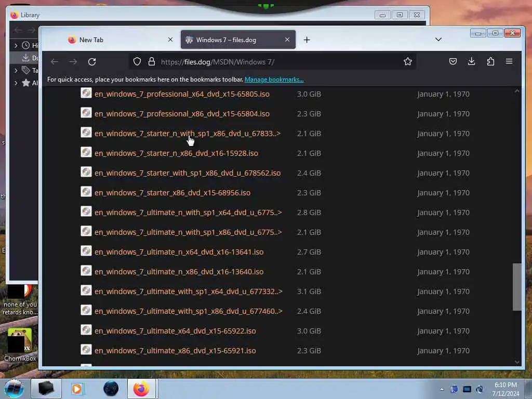Click disc icon beside ultimate_n_x64_dvd_x16-13641
The width and height of the screenshot is (532, 399).
86,251
